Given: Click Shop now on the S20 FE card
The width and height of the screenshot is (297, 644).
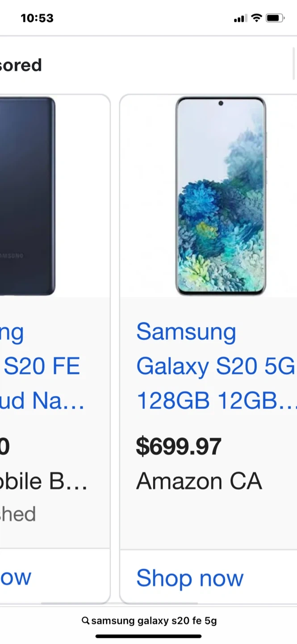Looking at the screenshot, I should pyautogui.click(x=16, y=578).
